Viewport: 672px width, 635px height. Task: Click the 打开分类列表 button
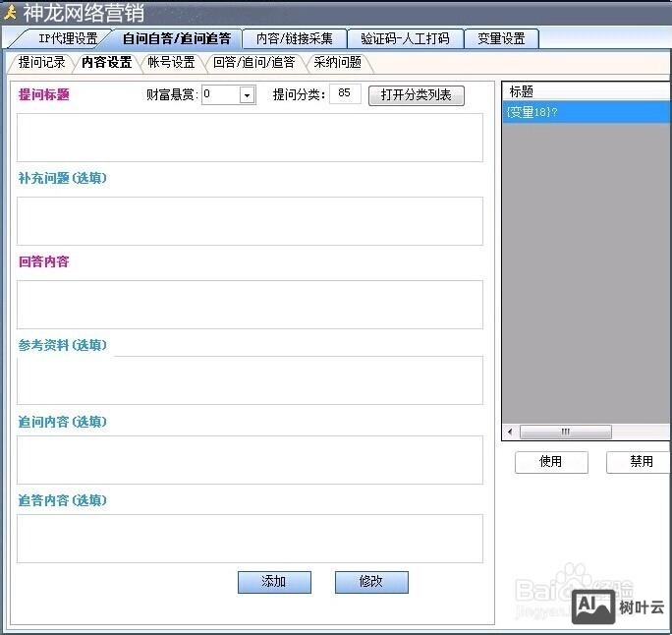(x=417, y=95)
